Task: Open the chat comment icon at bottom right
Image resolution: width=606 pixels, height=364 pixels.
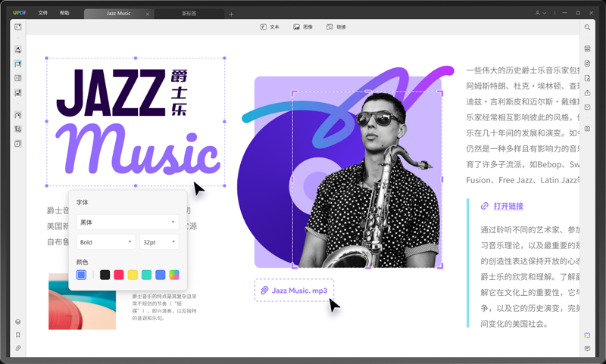Action: point(587,349)
